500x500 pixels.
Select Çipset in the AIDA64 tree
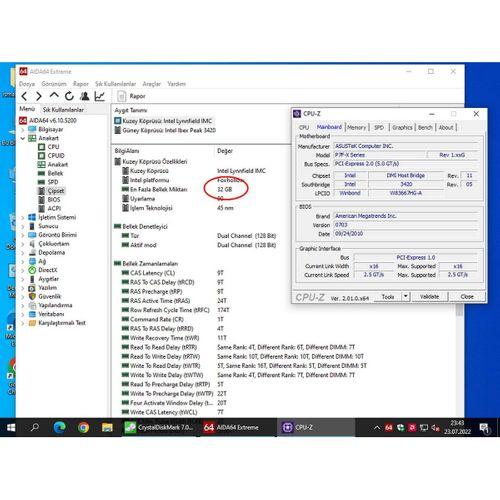(x=56, y=191)
